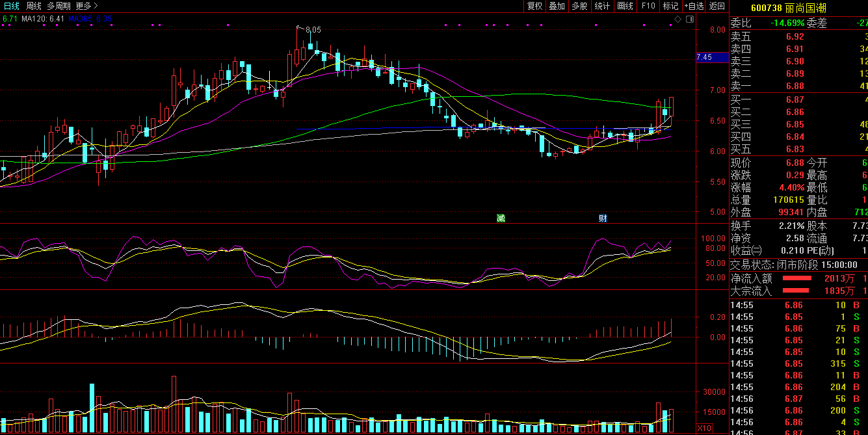Select the 买三 price 6.85
The height and width of the screenshot is (435, 868).
795,124
